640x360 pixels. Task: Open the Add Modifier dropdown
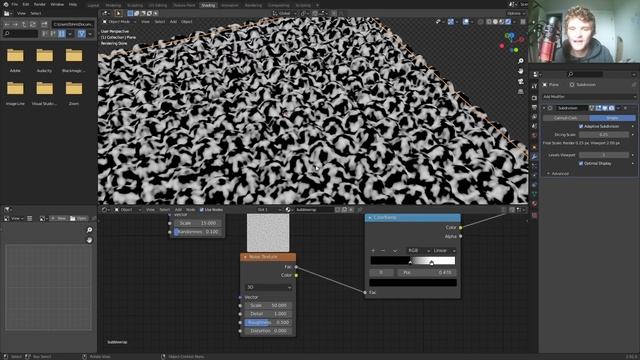tap(589, 97)
